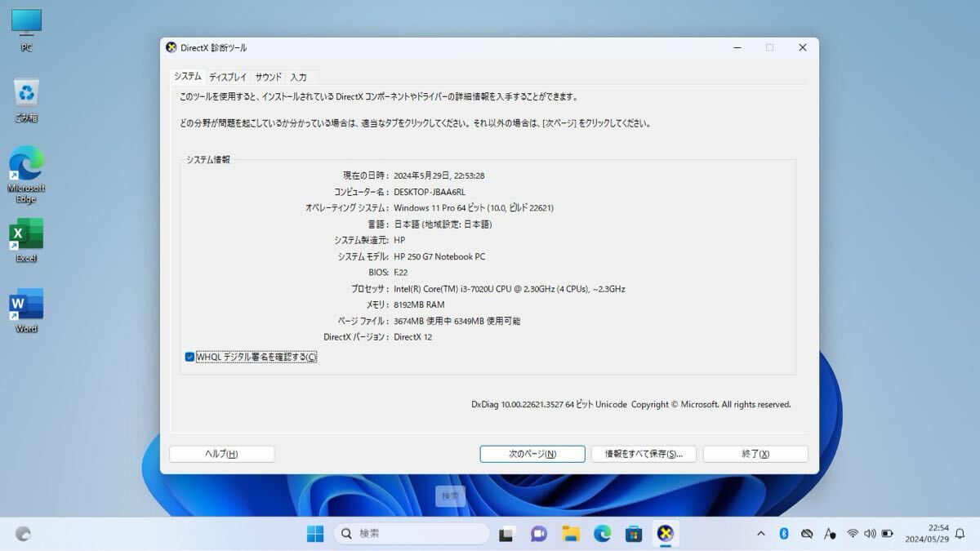Click the battery tray icon

pos(888,534)
